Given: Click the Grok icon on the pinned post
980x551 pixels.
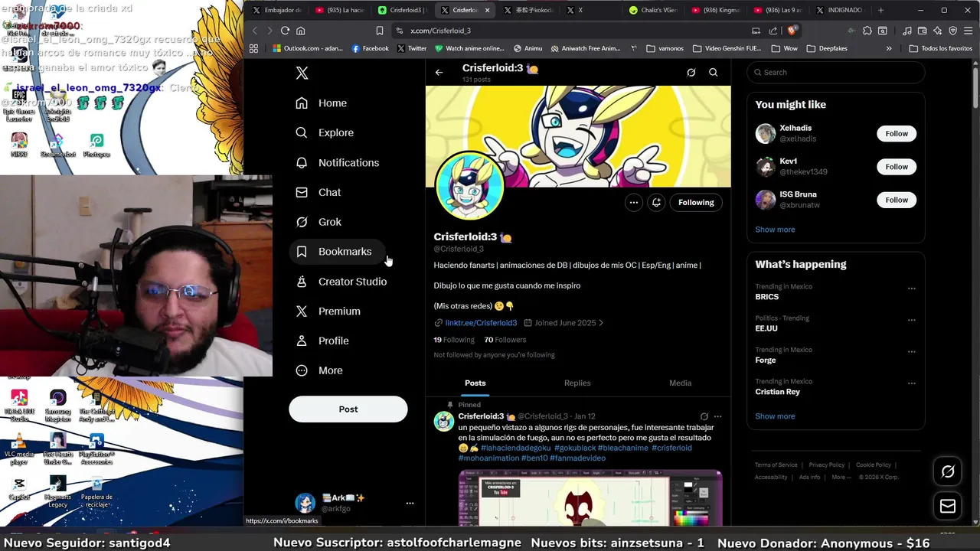Looking at the screenshot, I should (704, 416).
